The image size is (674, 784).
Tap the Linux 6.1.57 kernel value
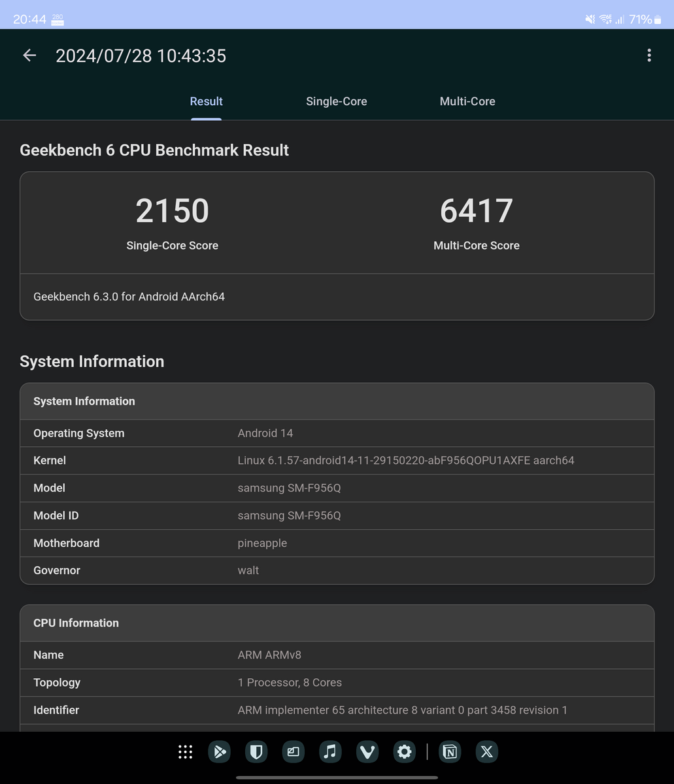406,461
